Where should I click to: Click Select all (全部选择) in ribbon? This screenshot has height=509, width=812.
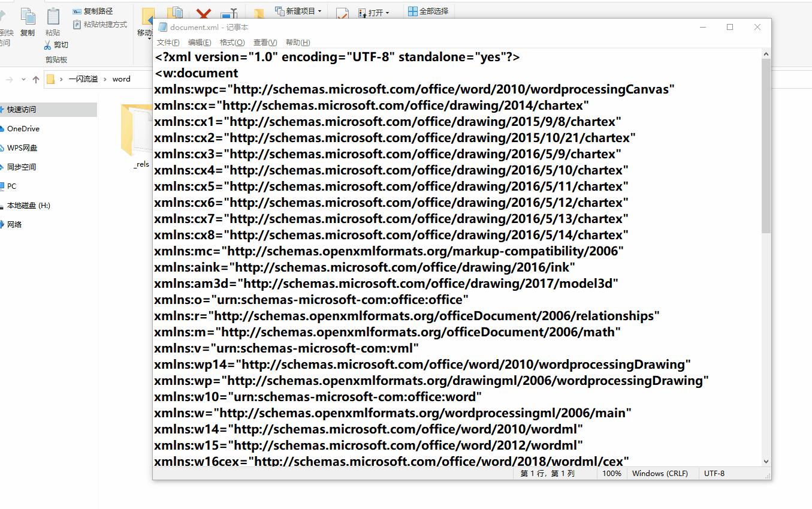tap(428, 11)
